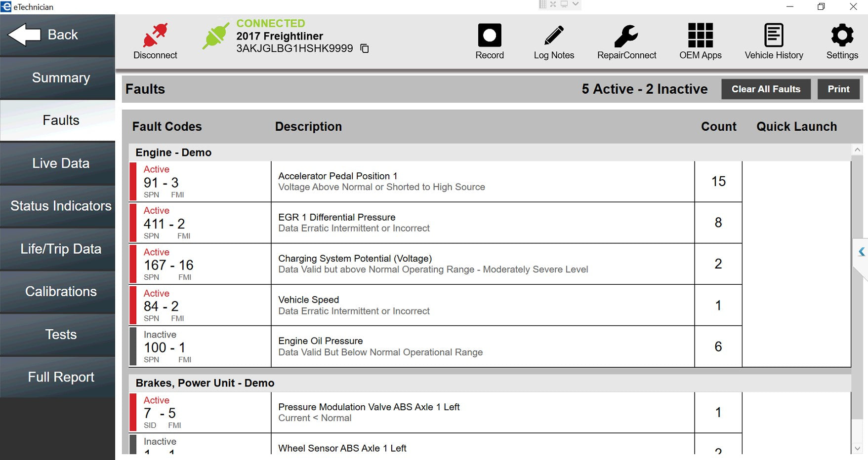This screenshot has height=460, width=868.
Task: Click the Disconnect plug icon
Action: tap(155, 36)
